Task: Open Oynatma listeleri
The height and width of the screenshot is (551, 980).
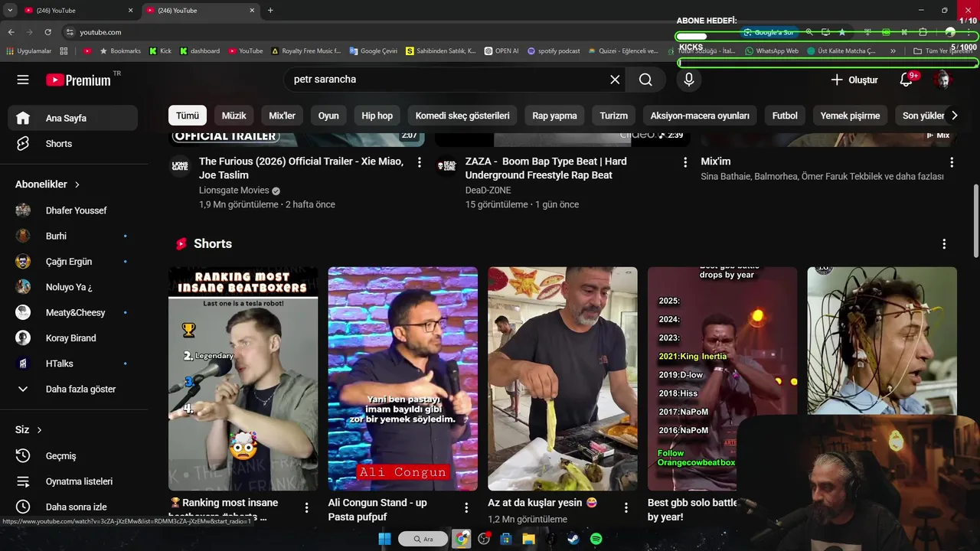Action: click(73, 481)
